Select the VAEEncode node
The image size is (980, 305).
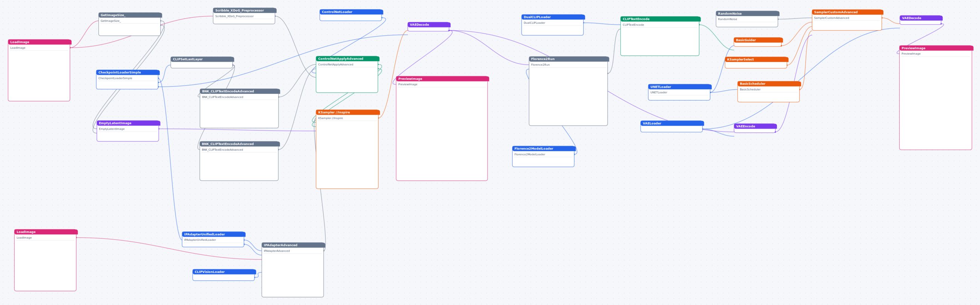[x=755, y=129]
